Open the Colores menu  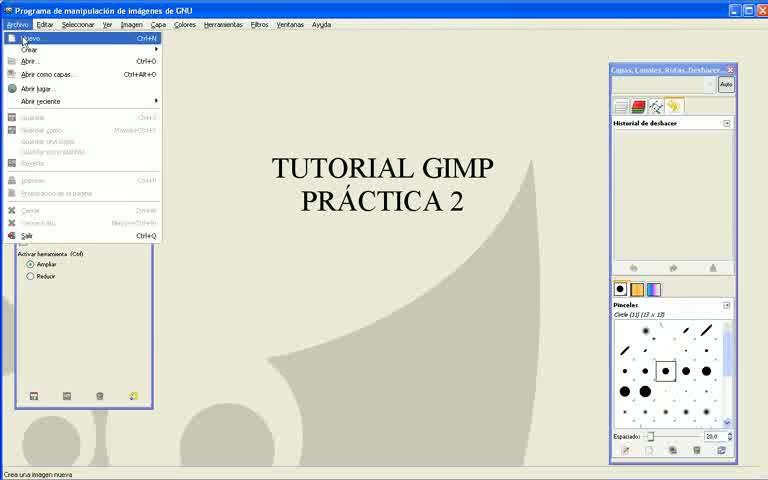click(185, 24)
